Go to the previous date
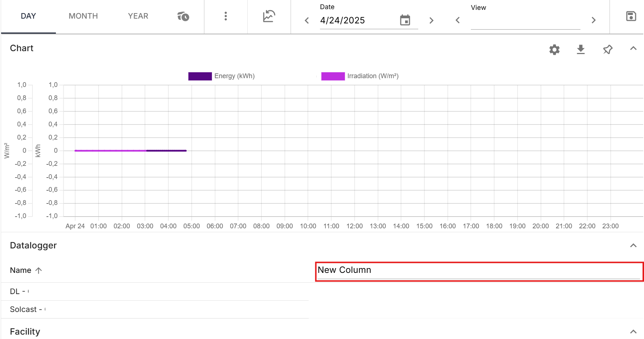 tap(307, 20)
